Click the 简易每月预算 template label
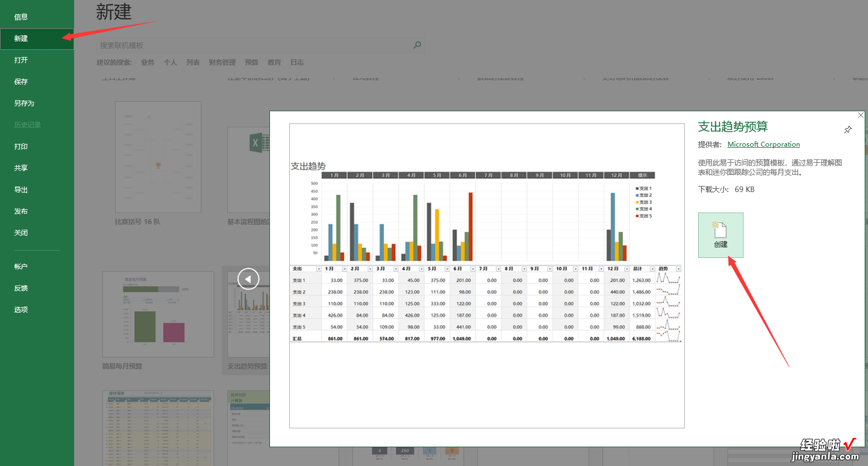868x466 pixels. click(x=122, y=366)
